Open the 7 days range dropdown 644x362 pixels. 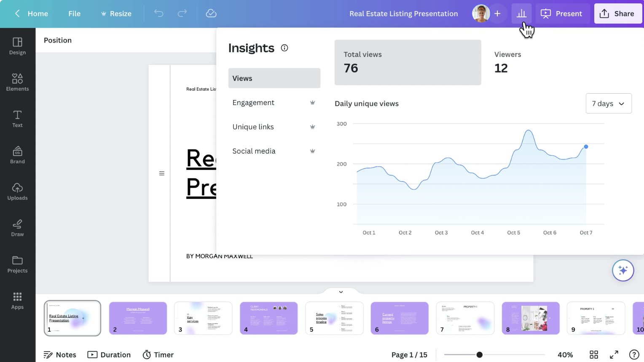coord(608,103)
